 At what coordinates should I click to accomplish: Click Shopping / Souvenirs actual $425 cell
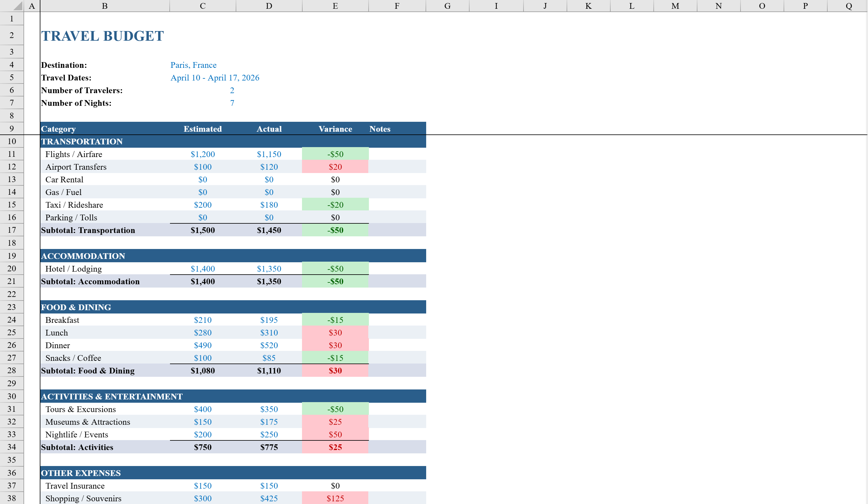[269, 498]
